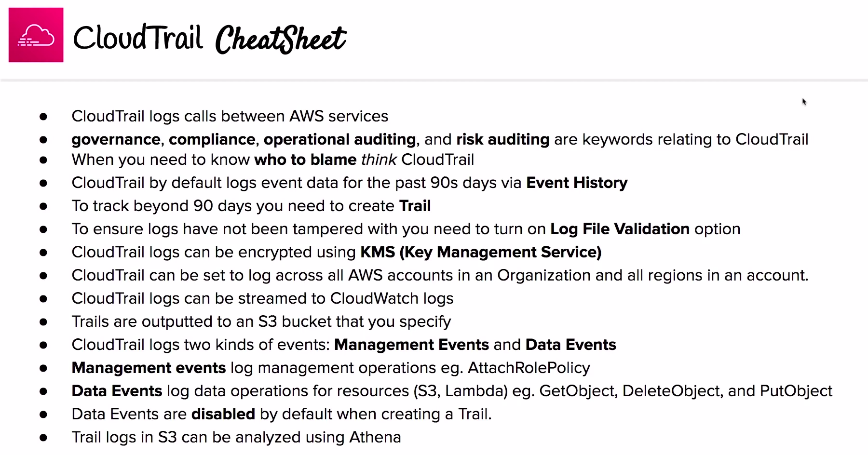Click the CloudTrail CheatSheet title text
Viewport: 868px width, 455px height.
pos(209,39)
